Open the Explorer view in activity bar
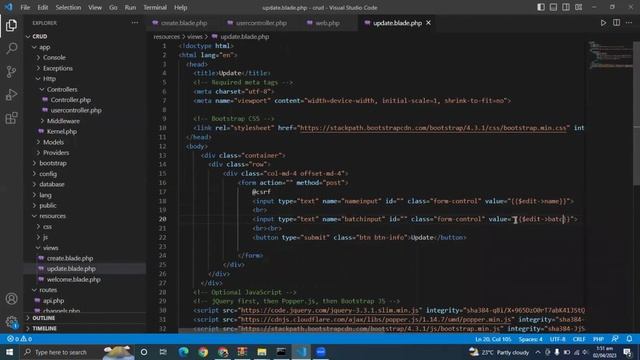 point(11,25)
